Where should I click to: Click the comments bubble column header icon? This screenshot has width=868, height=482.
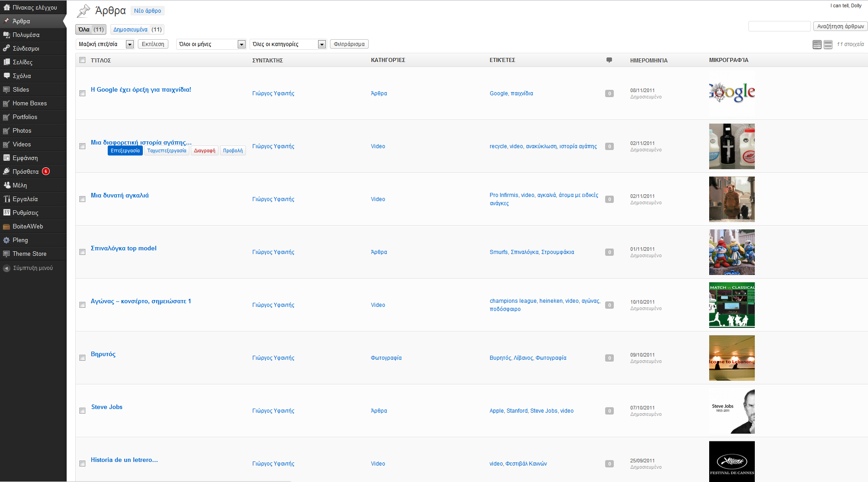[x=609, y=60]
